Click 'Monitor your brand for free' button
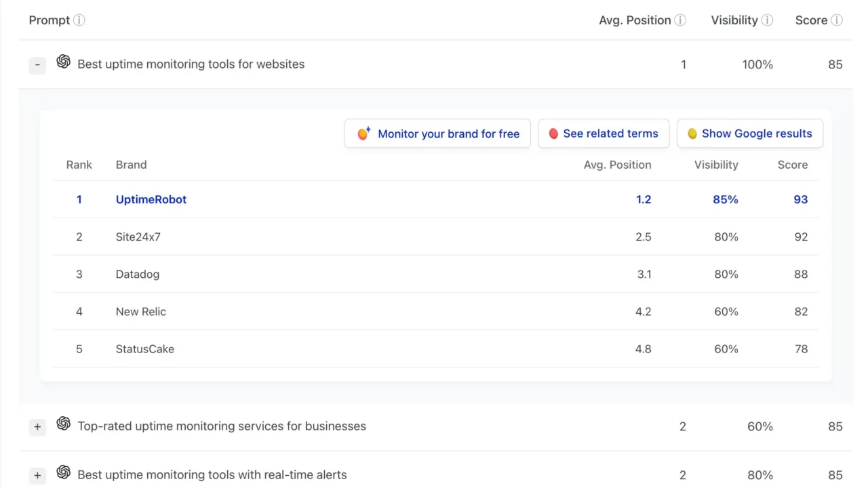 437,134
